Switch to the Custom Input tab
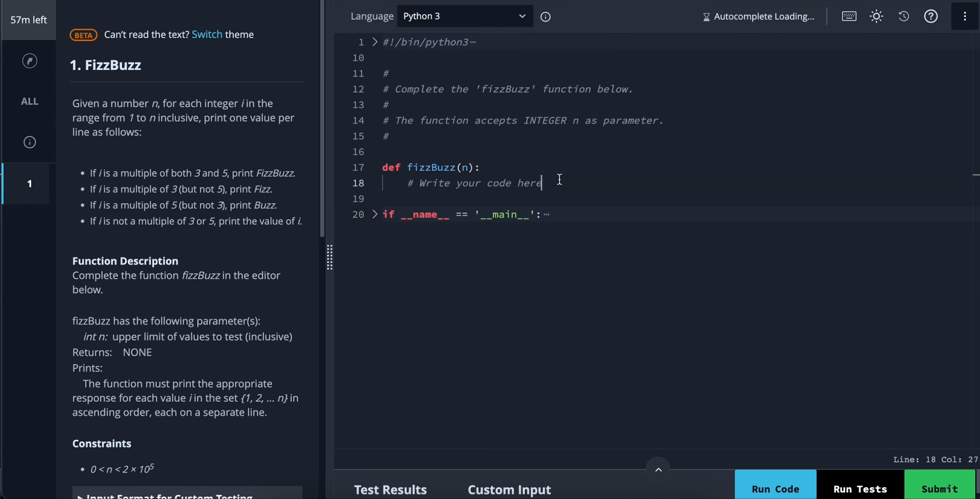 tap(509, 489)
